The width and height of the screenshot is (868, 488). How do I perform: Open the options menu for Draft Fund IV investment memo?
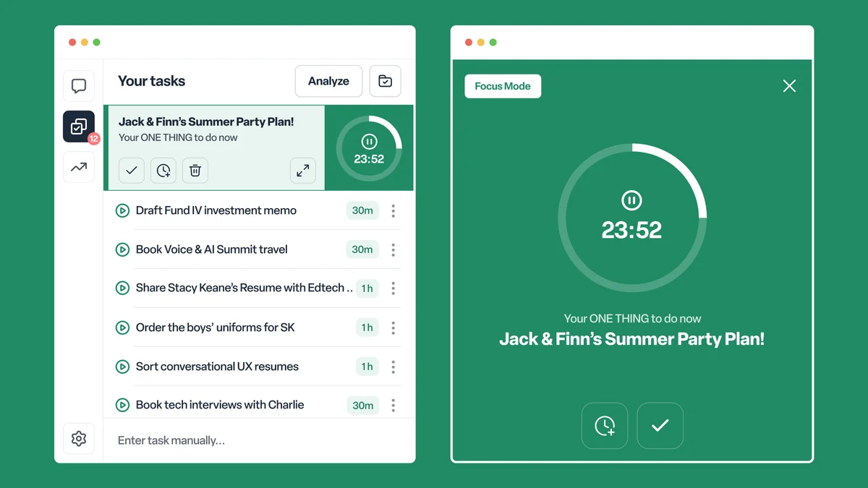[393, 210]
